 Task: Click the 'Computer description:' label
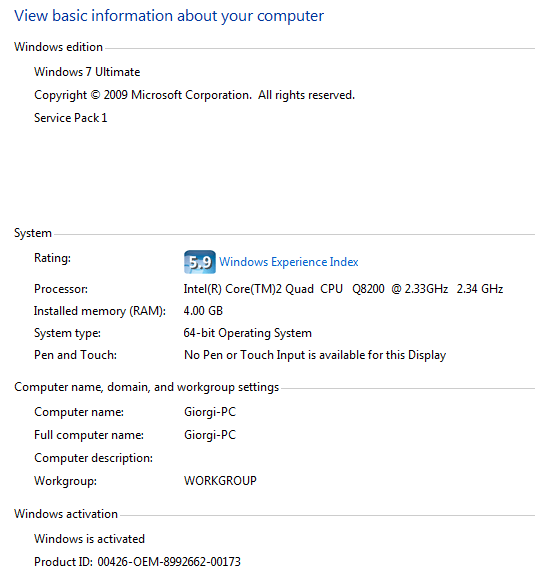[93, 459]
